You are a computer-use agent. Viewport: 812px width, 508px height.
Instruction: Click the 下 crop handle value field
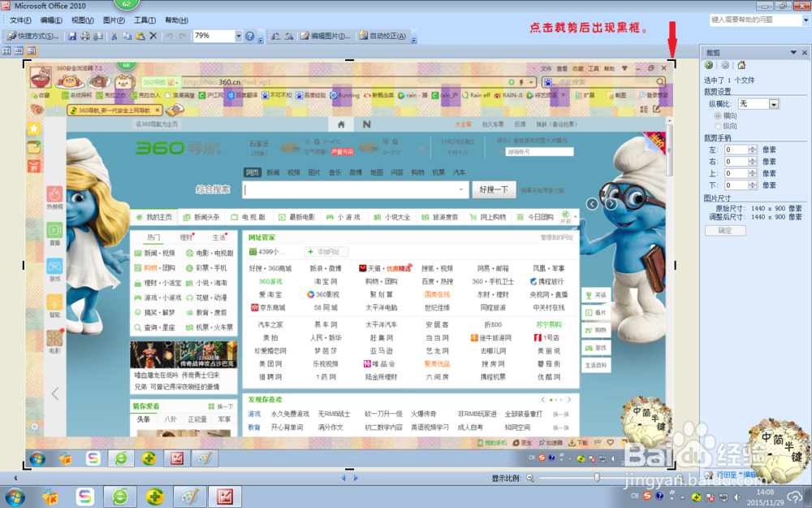(736, 185)
